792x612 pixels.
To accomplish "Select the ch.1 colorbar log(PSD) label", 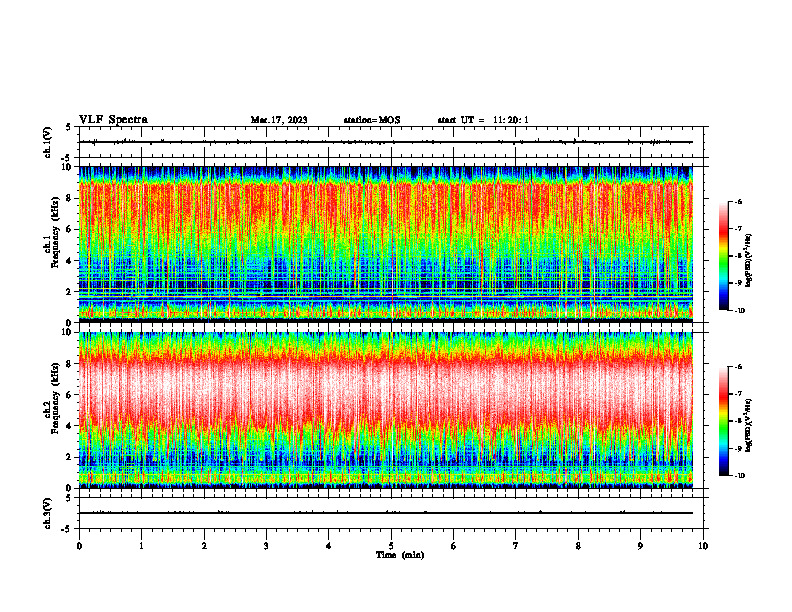I will coord(749,261).
